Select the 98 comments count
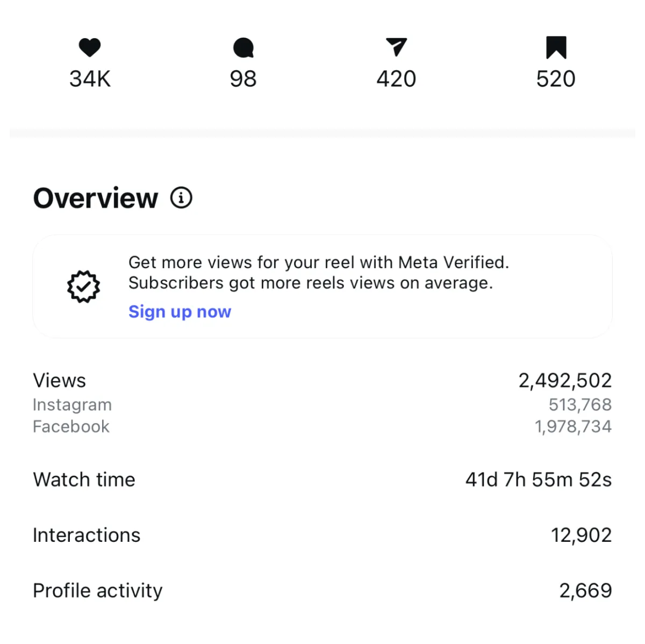The width and height of the screenshot is (645, 644). click(243, 79)
